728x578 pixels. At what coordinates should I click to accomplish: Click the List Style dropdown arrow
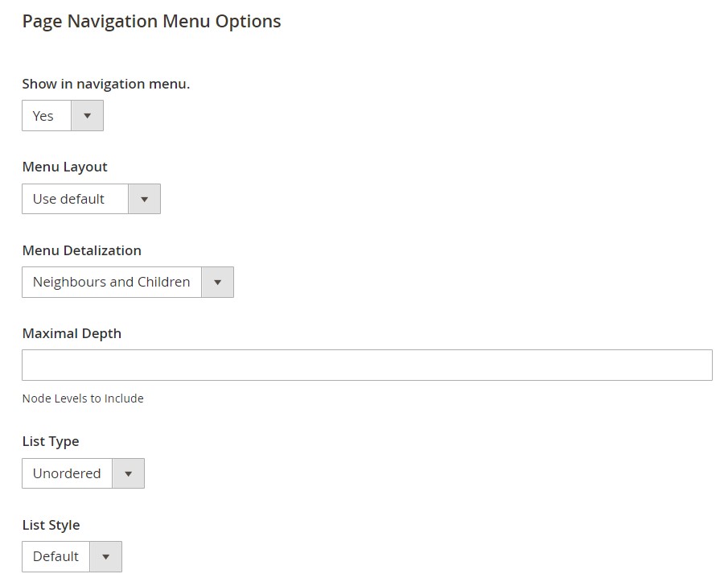(x=105, y=557)
